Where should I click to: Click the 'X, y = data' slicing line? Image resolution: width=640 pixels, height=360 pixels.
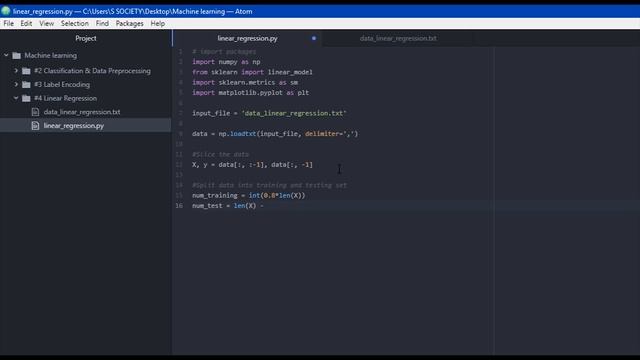[252, 164]
